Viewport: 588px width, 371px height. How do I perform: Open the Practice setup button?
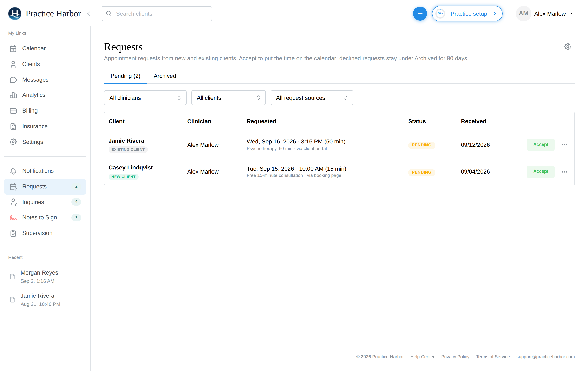[x=467, y=14]
